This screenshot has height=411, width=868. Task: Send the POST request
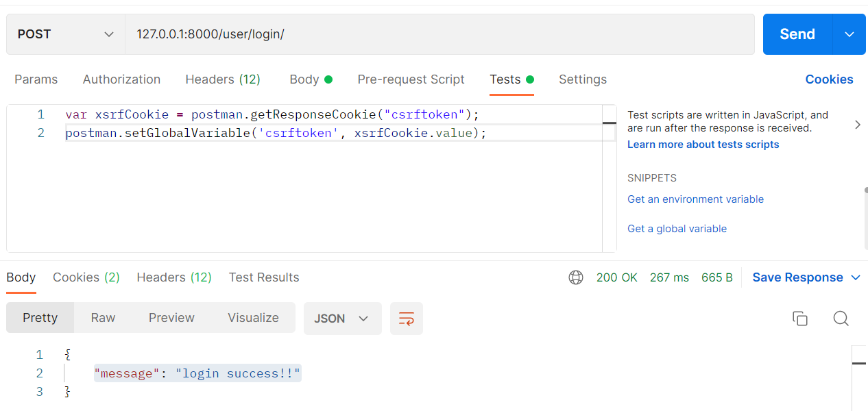pyautogui.click(x=797, y=34)
